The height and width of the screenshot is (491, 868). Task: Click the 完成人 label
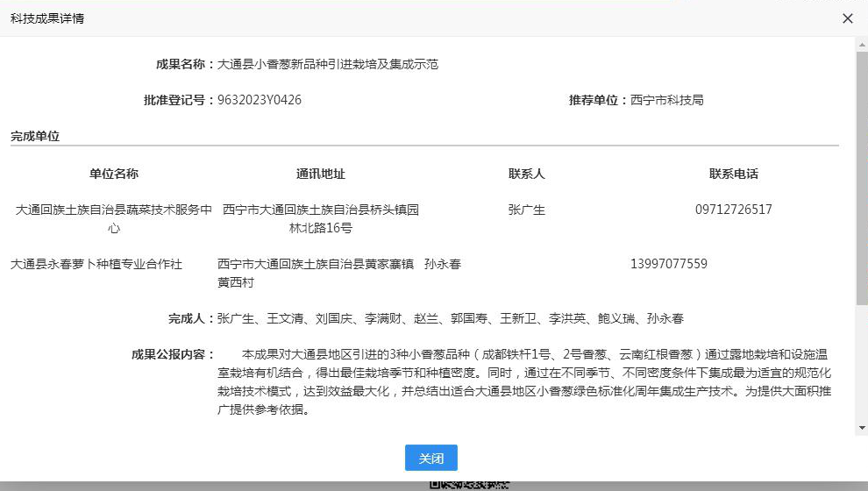pyautogui.click(x=191, y=318)
